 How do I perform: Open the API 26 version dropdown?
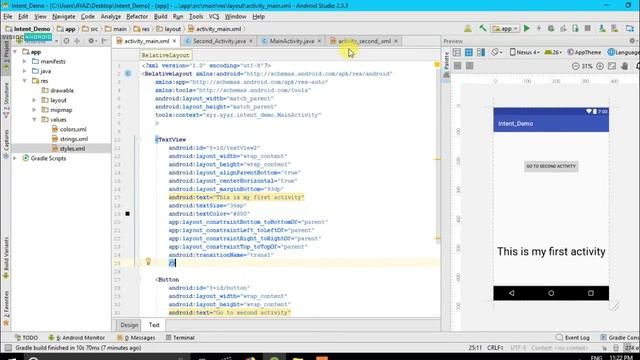553,52
